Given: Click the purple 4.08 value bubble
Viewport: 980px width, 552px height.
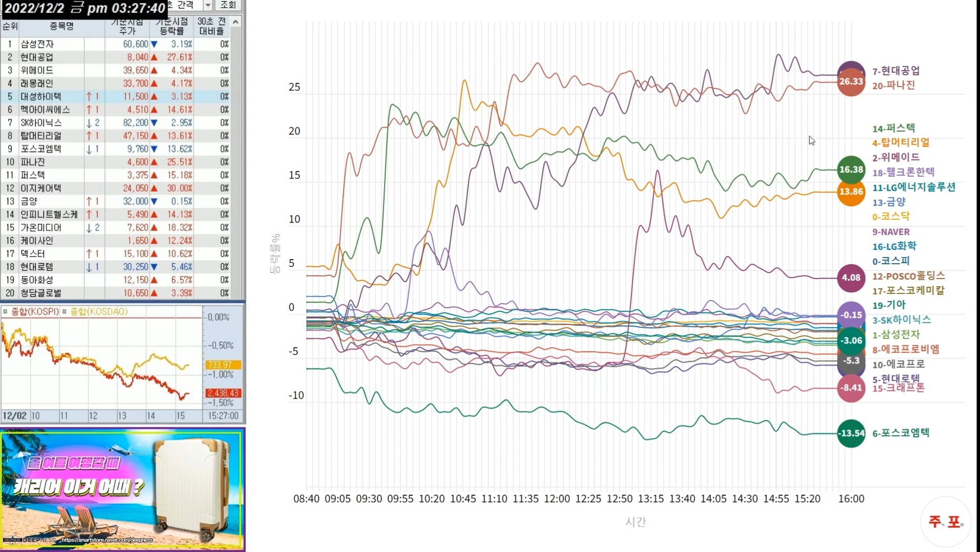Looking at the screenshot, I should [851, 278].
